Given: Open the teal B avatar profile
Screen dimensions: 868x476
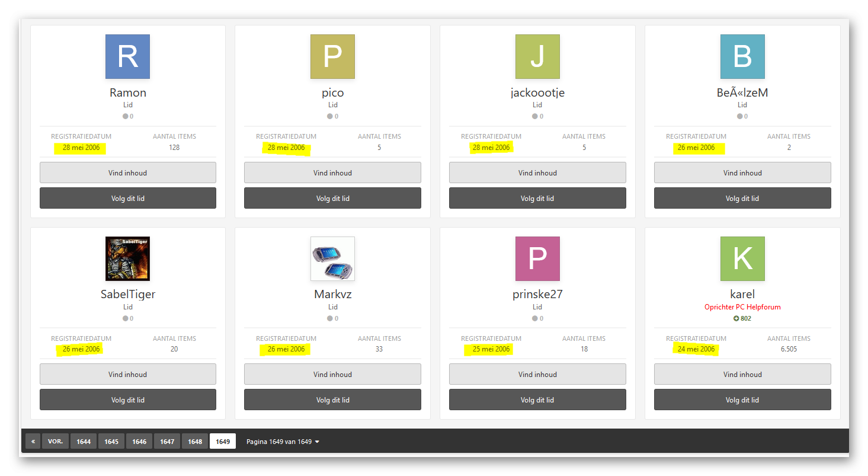Looking at the screenshot, I should click(742, 56).
